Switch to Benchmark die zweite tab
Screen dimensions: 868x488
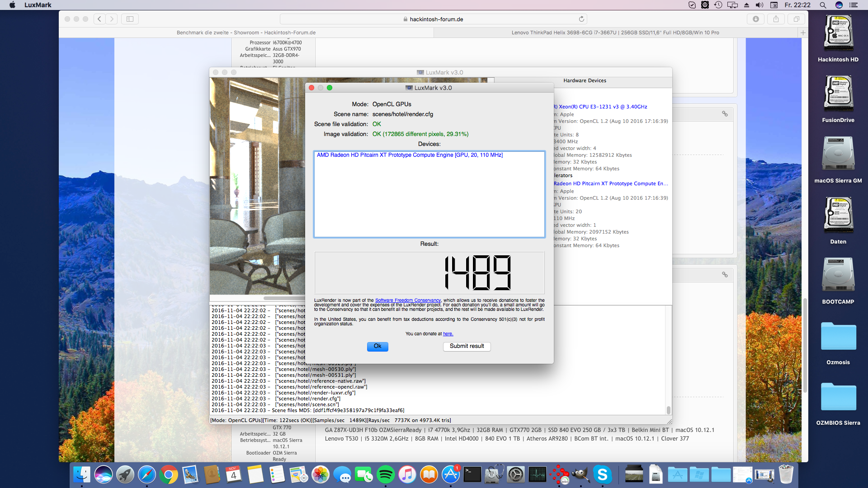pyautogui.click(x=246, y=33)
